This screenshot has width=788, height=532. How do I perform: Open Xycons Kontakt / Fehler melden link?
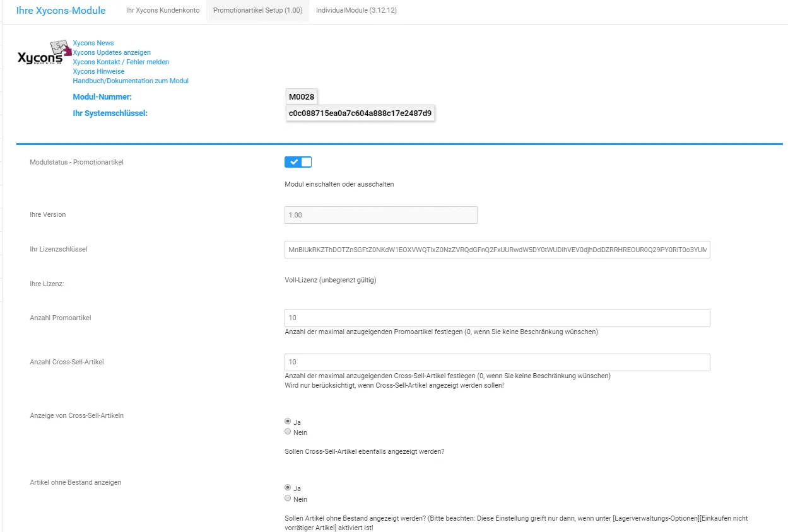point(121,62)
